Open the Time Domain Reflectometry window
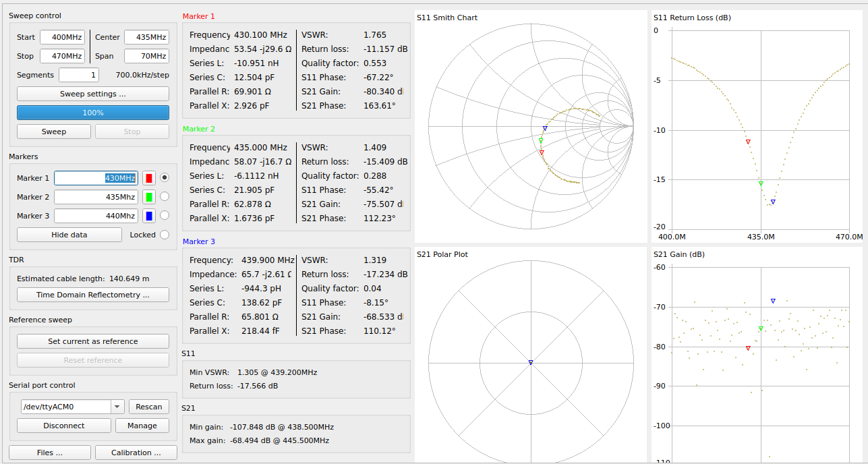The height and width of the screenshot is (464, 868). coord(93,295)
